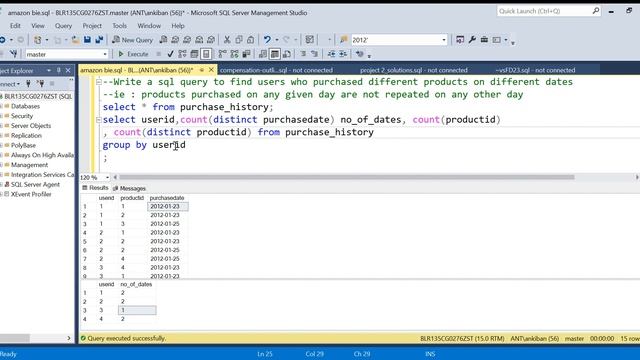This screenshot has width=640, height=360.
Task: Click the Cut scissors icon
Action: click(x=227, y=40)
